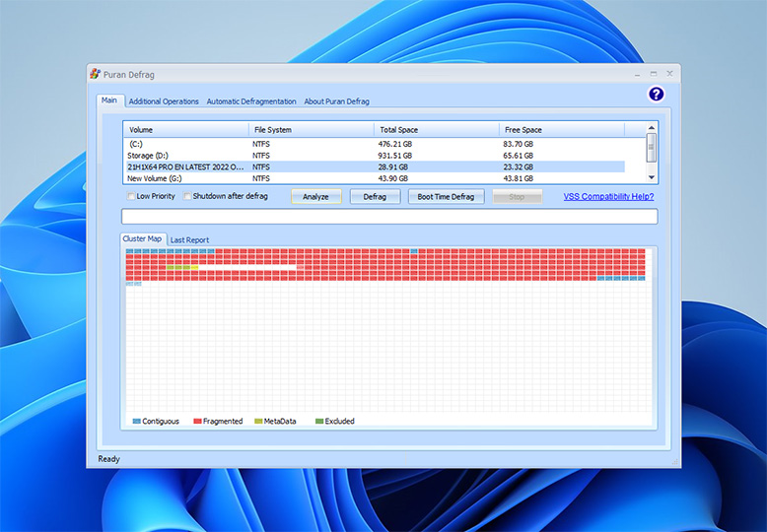Viewport: 767px width, 532px height.
Task: Click the 83.70 GB free space cell
Action: (518, 144)
